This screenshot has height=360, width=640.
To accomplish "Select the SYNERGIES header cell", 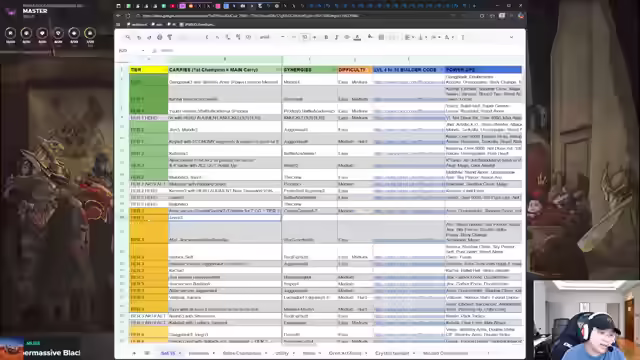I will click(x=310, y=70).
